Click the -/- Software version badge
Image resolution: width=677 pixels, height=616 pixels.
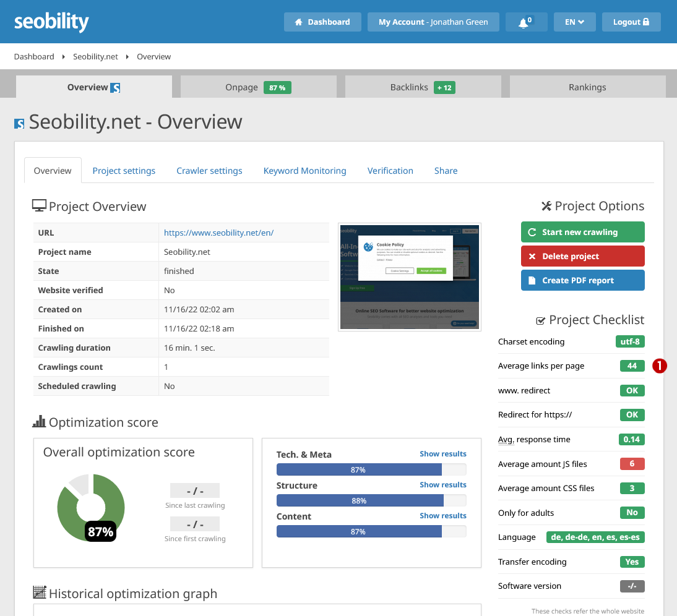pos(632,586)
